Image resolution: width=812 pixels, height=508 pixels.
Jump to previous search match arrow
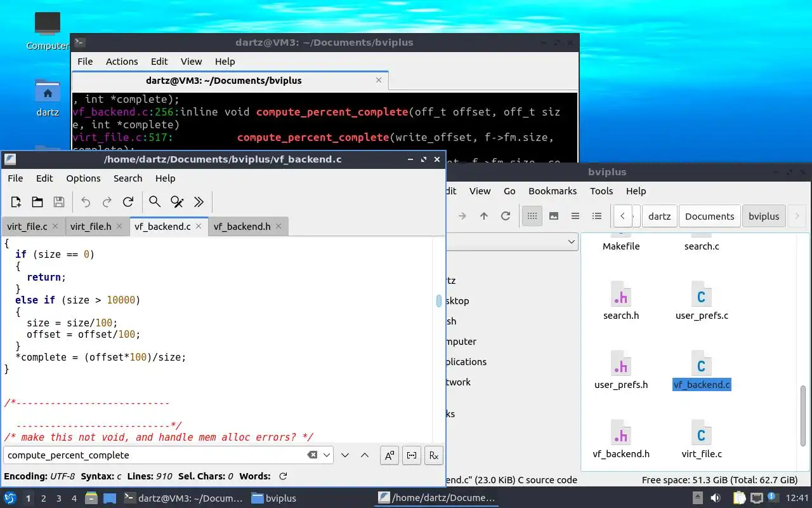point(365,455)
